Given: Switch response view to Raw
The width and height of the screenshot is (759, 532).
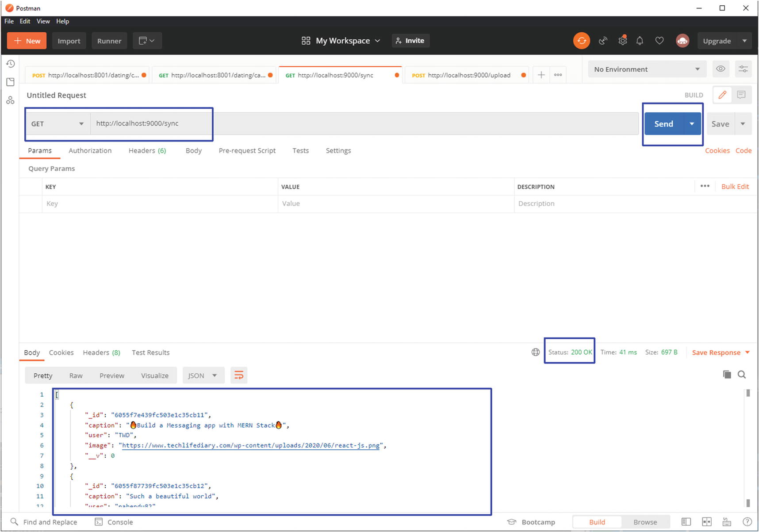Looking at the screenshot, I should pos(76,375).
